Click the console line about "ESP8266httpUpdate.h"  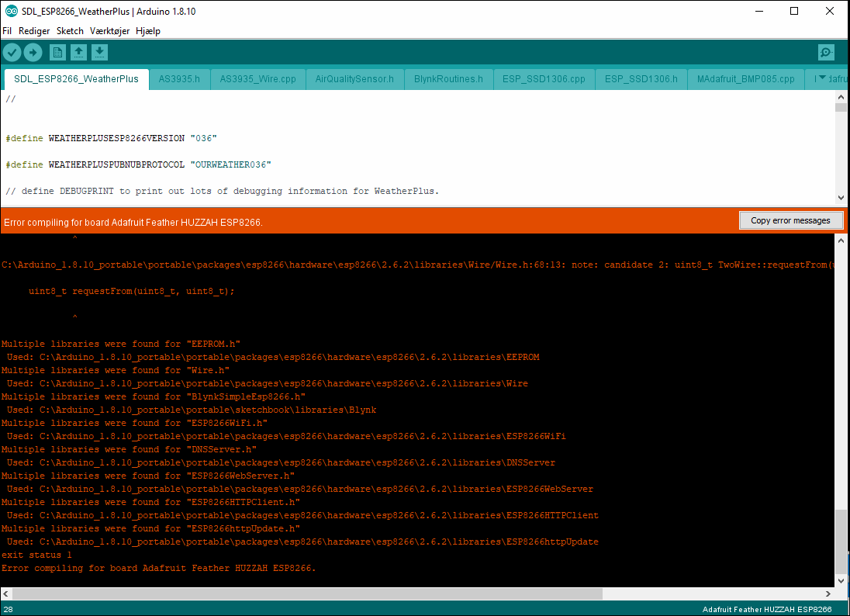[150, 528]
